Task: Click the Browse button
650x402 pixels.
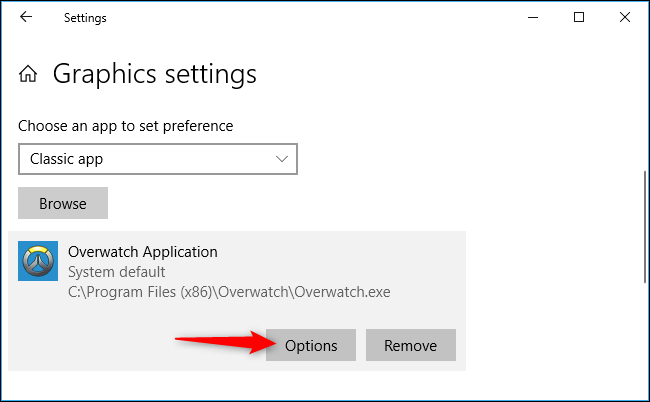Action: coord(63,203)
